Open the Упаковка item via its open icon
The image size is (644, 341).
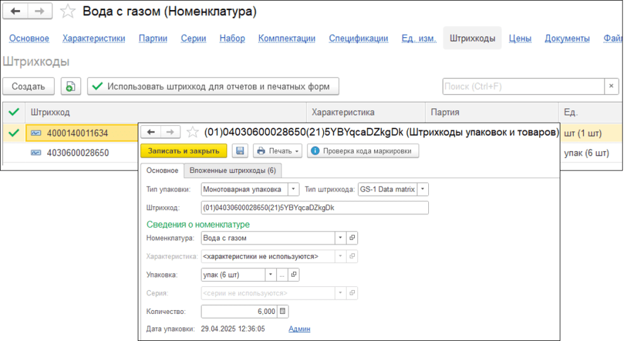294,275
